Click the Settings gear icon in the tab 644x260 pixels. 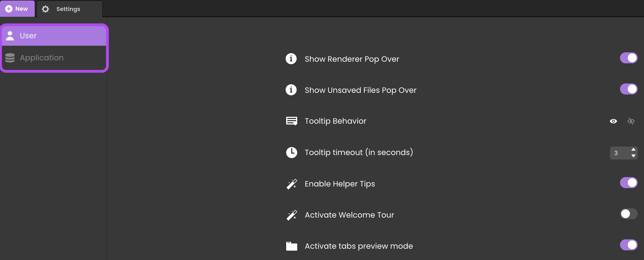point(45,9)
